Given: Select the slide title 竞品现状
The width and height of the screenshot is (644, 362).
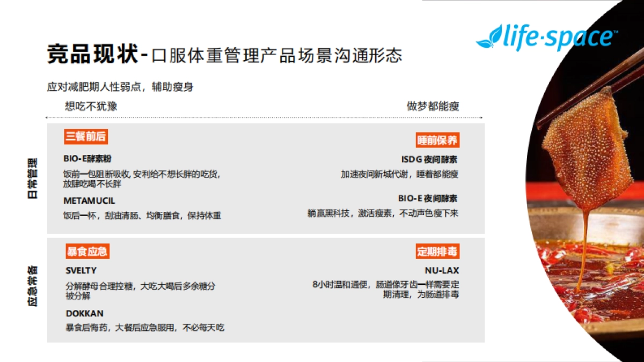Looking at the screenshot, I should 92,55.
